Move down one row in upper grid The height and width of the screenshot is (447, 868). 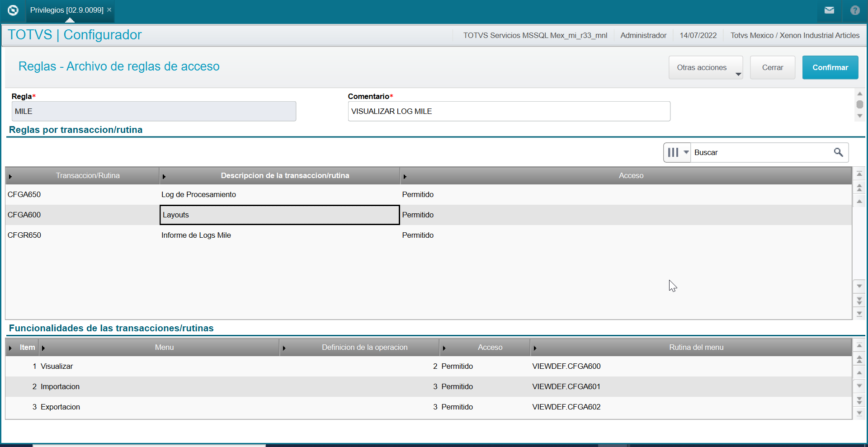[x=859, y=286]
